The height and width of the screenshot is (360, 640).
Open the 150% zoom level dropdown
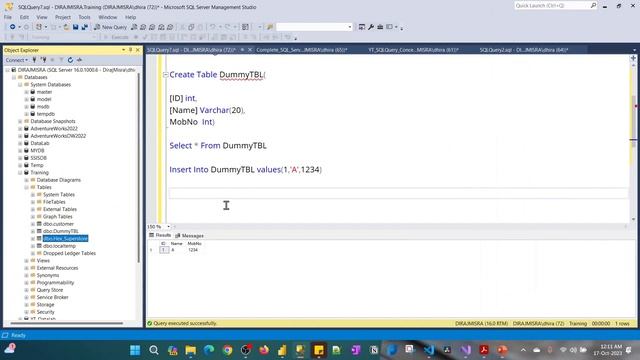pyautogui.click(x=168, y=227)
